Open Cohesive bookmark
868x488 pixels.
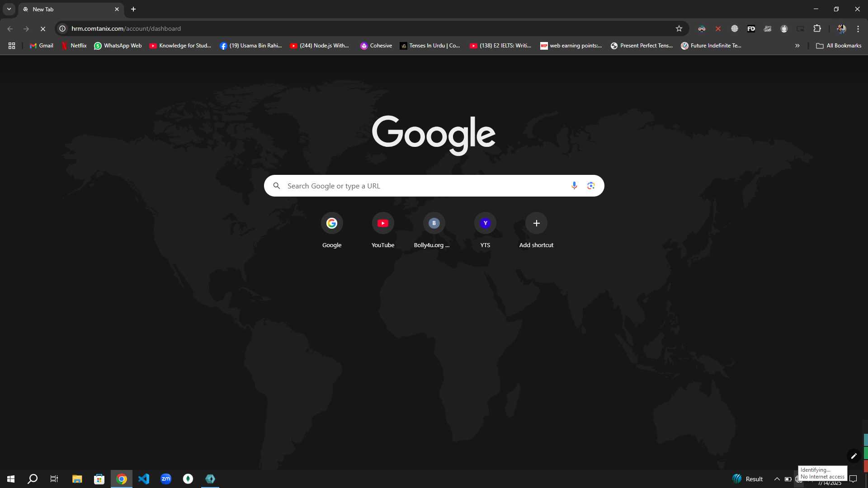[x=376, y=46]
